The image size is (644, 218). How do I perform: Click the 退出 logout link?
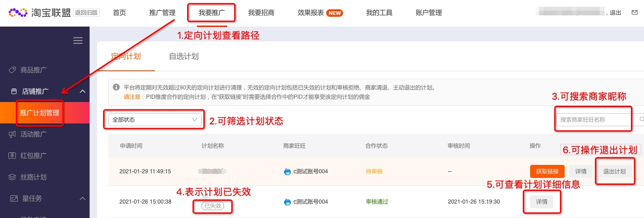[x=616, y=13]
